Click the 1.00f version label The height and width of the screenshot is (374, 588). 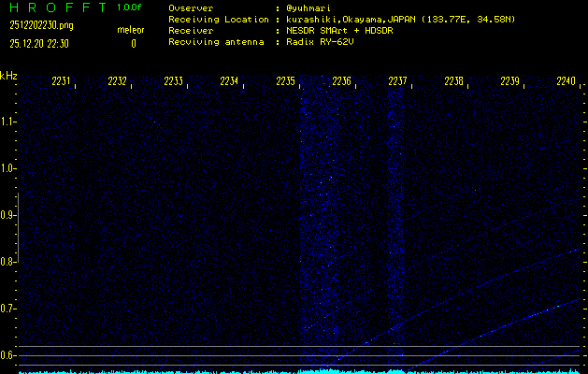pyautogui.click(x=130, y=7)
